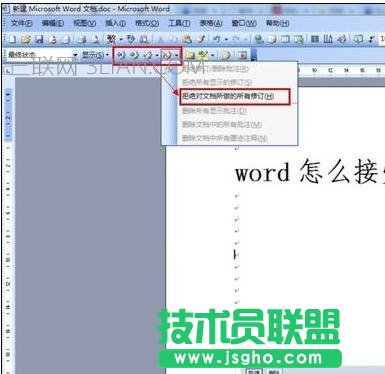Viewport: 385px width, 374px height.
Task: Jump to the next change on the Reviewing toolbar
Action: [x=134, y=55]
